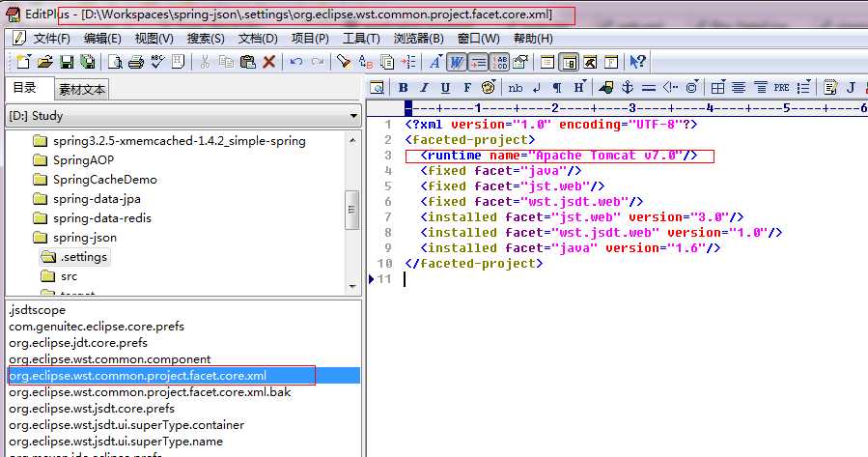Open the heading H dropdown

click(x=579, y=87)
